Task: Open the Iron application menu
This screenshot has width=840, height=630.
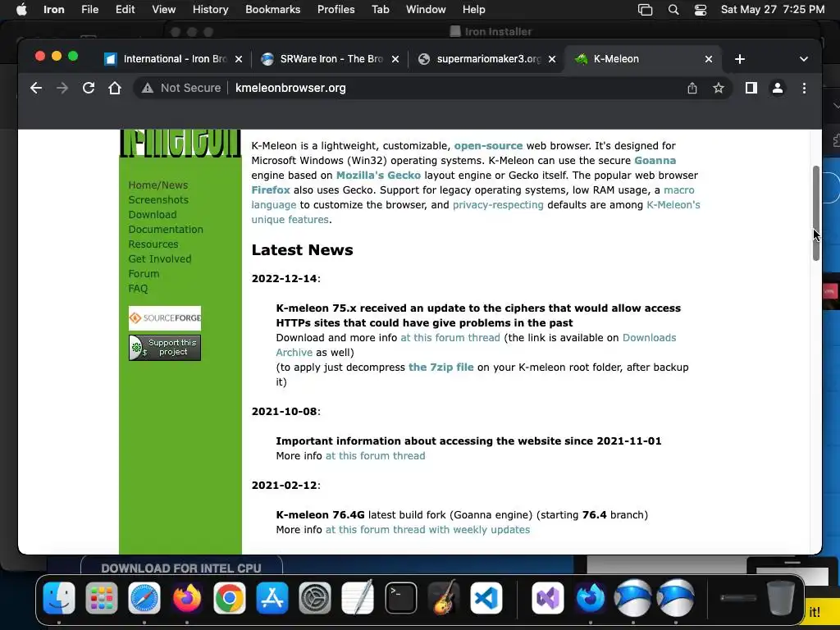Action: tap(53, 10)
